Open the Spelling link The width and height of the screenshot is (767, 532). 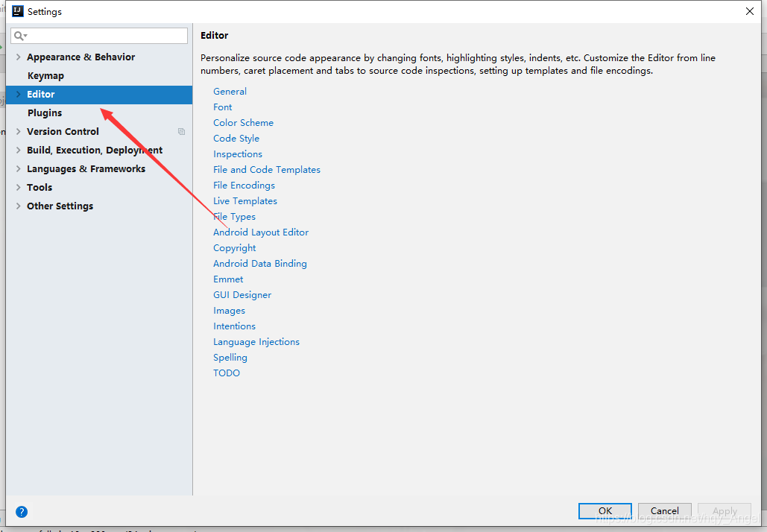click(x=230, y=358)
